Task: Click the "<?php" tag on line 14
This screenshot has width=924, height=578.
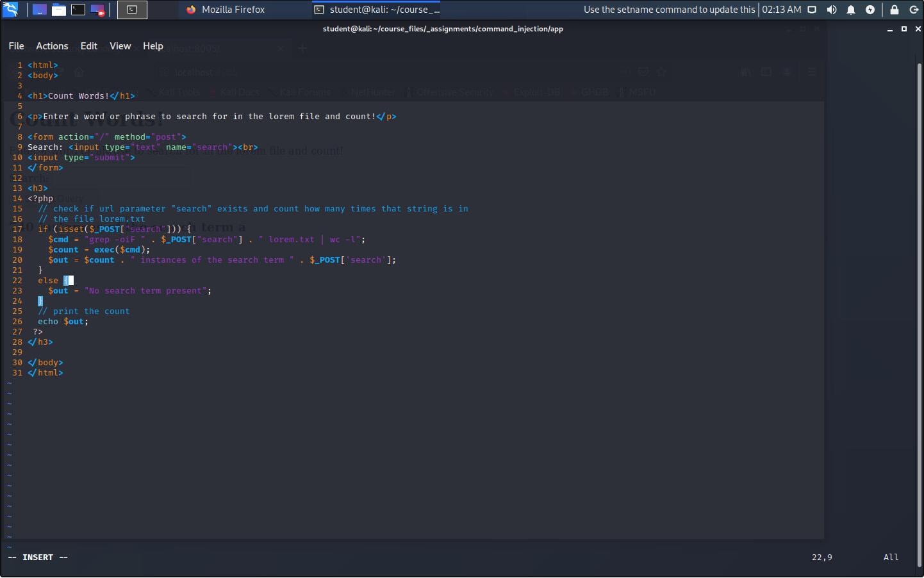Action: (x=40, y=199)
